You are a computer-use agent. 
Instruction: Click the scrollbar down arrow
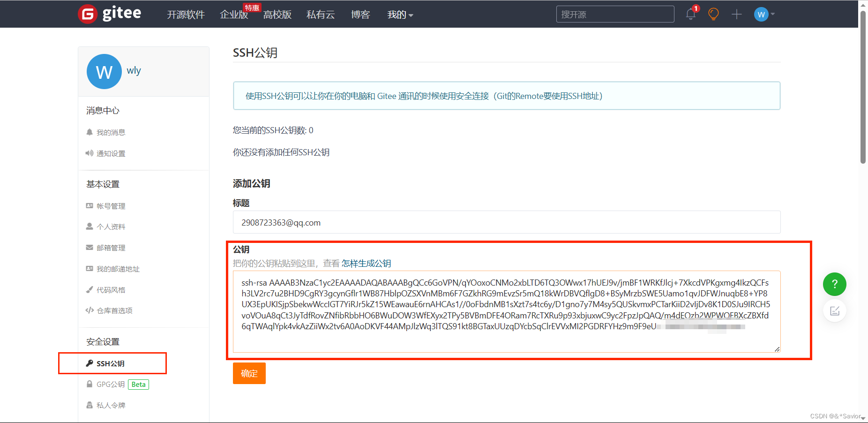pyautogui.click(x=863, y=418)
